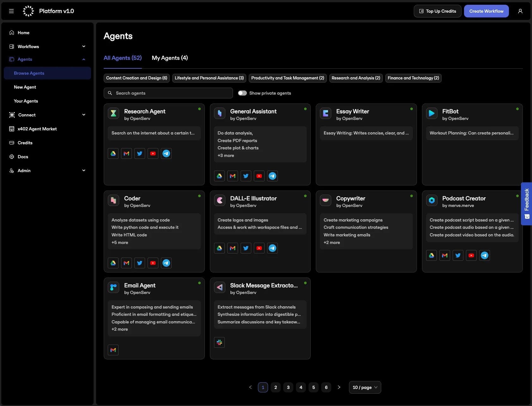Click the Slack Message Extractor avatar icon
The height and width of the screenshot is (406, 532).
(x=220, y=287)
